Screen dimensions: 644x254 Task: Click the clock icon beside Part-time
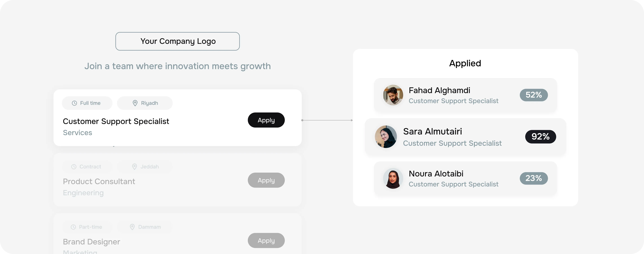pyautogui.click(x=73, y=227)
